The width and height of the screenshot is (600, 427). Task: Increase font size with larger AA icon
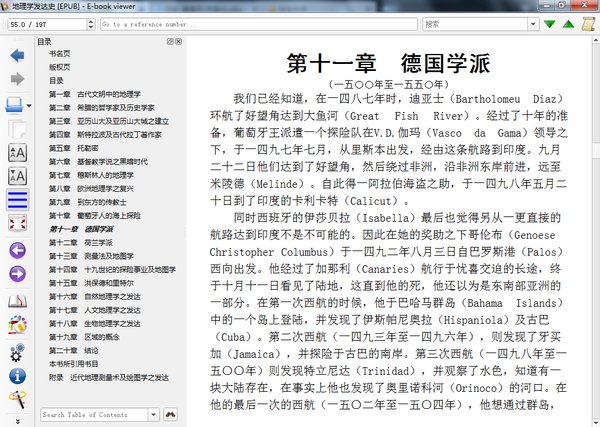(x=17, y=153)
